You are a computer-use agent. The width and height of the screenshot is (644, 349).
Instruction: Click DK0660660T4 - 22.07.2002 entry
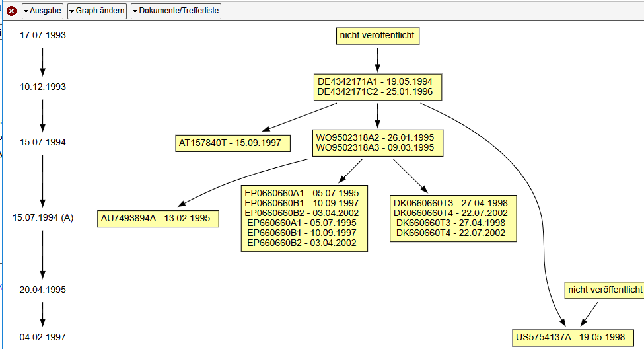pyautogui.click(x=450, y=213)
